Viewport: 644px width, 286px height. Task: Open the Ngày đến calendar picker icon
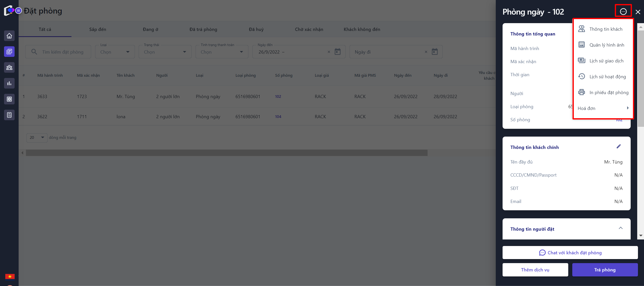point(337,52)
